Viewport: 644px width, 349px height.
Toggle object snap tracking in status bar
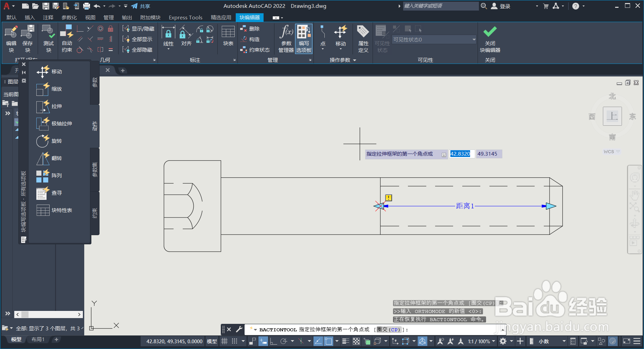coord(318,341)
